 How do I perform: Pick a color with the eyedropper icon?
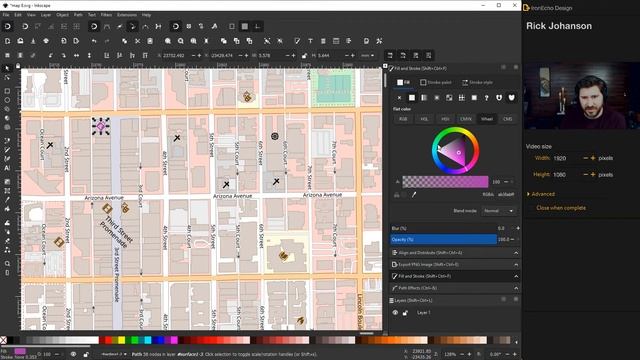tap(414, 195)
